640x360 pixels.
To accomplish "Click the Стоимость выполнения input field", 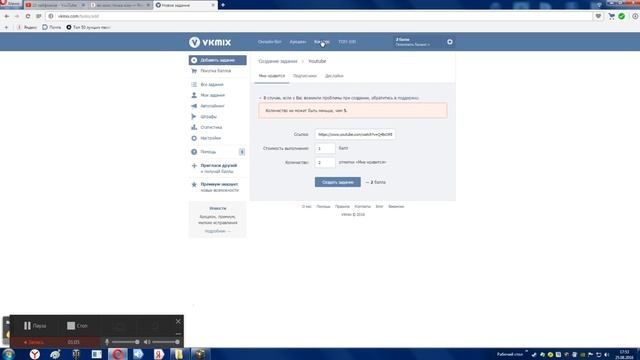I will 325,148.
